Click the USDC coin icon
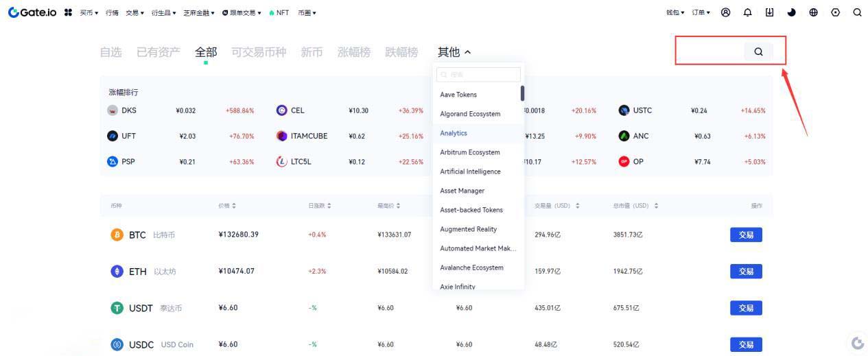This screenshot has height=356, width=868. [x=117, y=344]
